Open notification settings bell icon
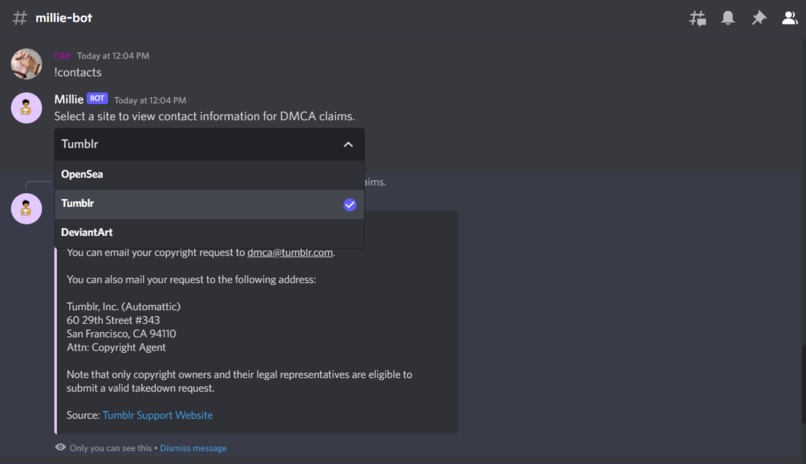The width and height of the screenshot is (806, 464). [728, 18]
